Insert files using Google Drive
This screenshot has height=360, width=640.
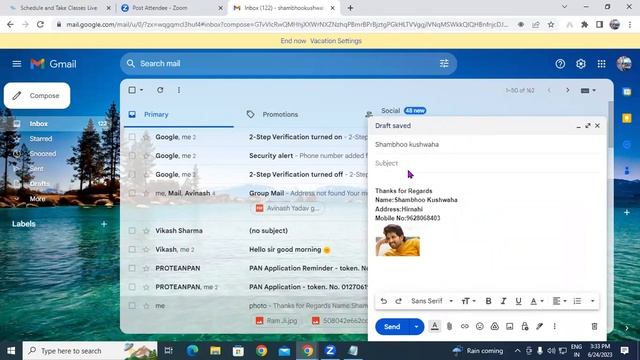point(495,326)
